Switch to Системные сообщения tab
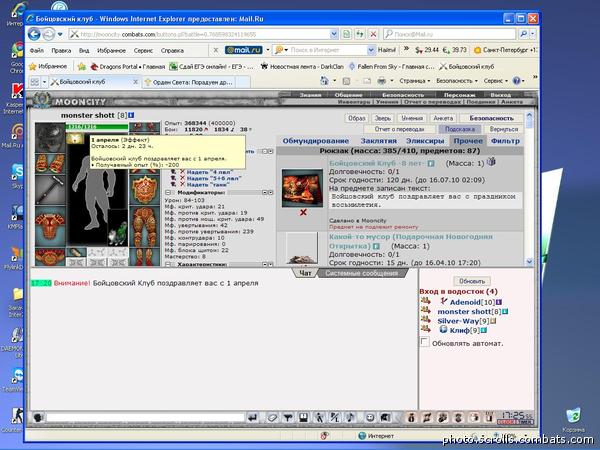Screen dimensions: 600x450 362,273
